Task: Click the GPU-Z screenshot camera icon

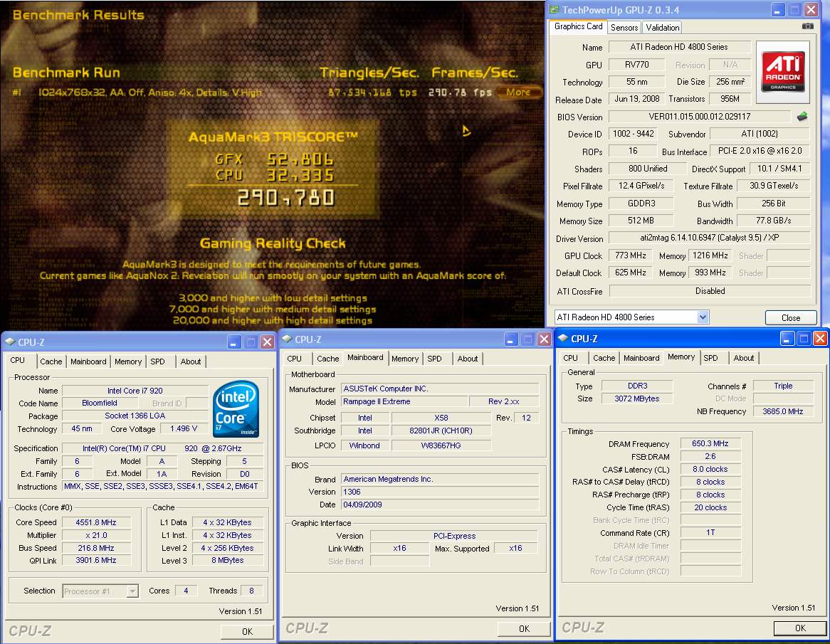Action: (807, 26)
